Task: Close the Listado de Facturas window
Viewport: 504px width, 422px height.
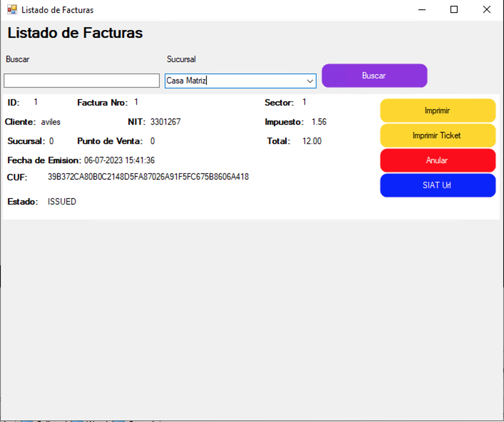Action: click(x=487, y=10)
